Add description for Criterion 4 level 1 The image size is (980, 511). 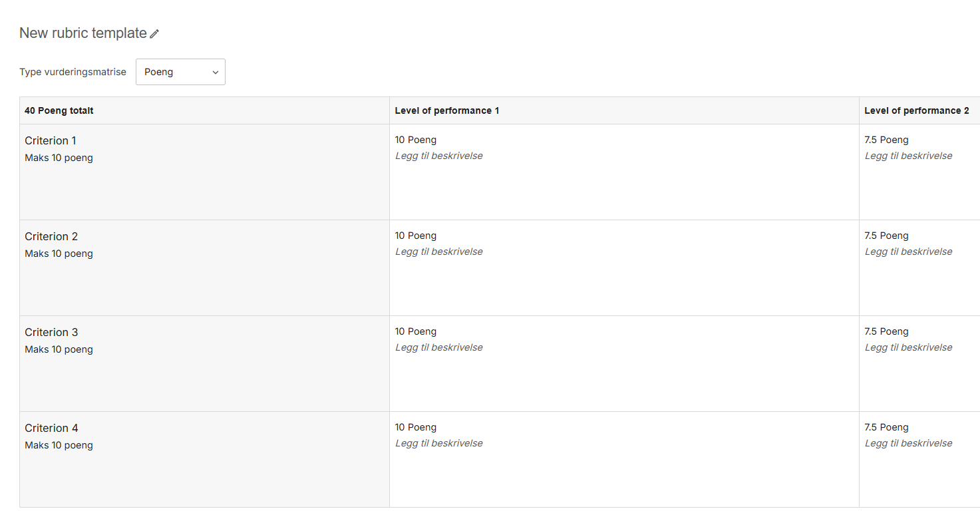pos(439,443)
